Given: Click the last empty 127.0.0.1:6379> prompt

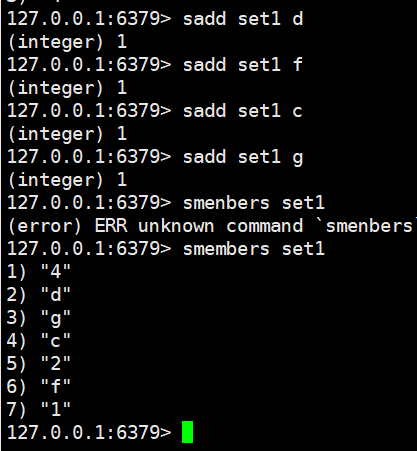Looking at the screenshot, I should point(89,433).
